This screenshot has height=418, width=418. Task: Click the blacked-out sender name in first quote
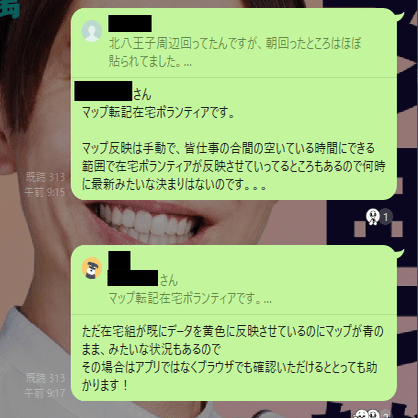(130, 23)
